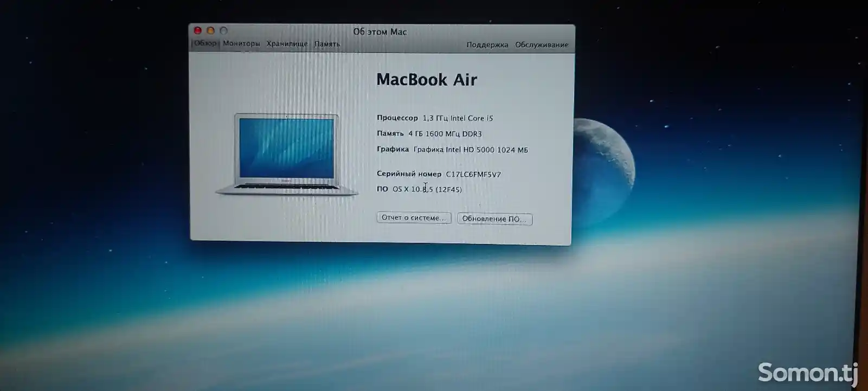Click the MacBook Air laptop image

(287, 154)
